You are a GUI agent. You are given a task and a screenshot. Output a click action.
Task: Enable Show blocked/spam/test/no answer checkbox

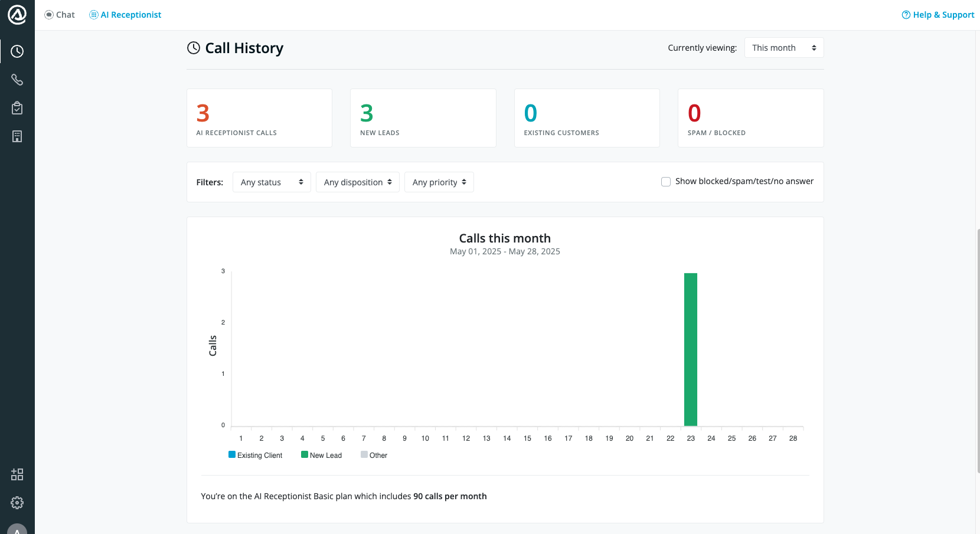click(666, 182)
